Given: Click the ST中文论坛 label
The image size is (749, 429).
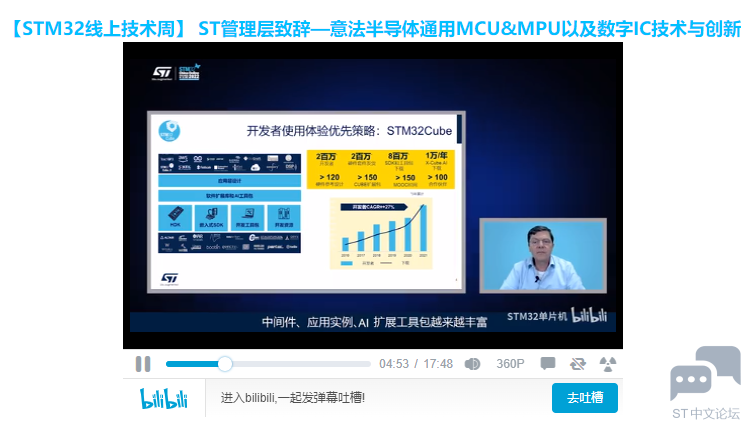Looking at the screenshot, I should tap(706, 414).
